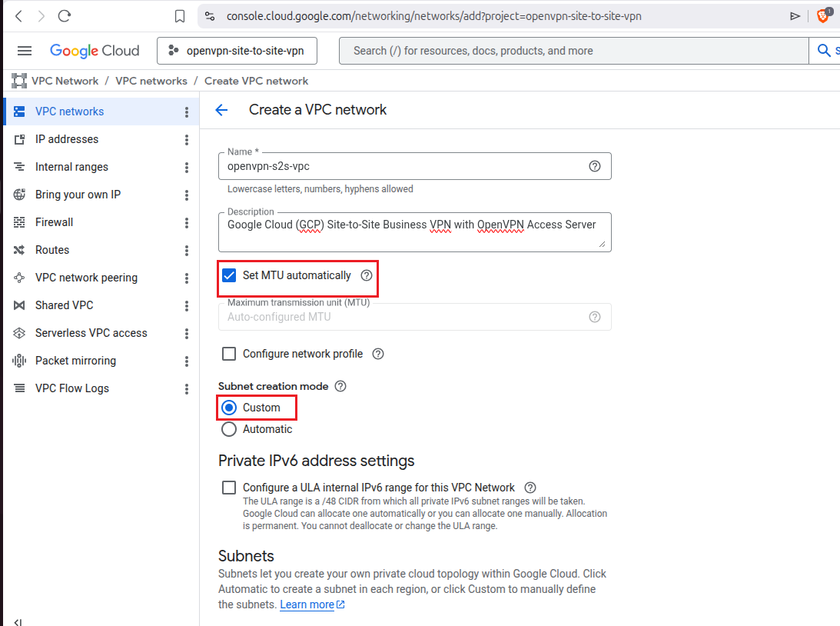Open site settings icon in the address bar

tap(210, 17)
